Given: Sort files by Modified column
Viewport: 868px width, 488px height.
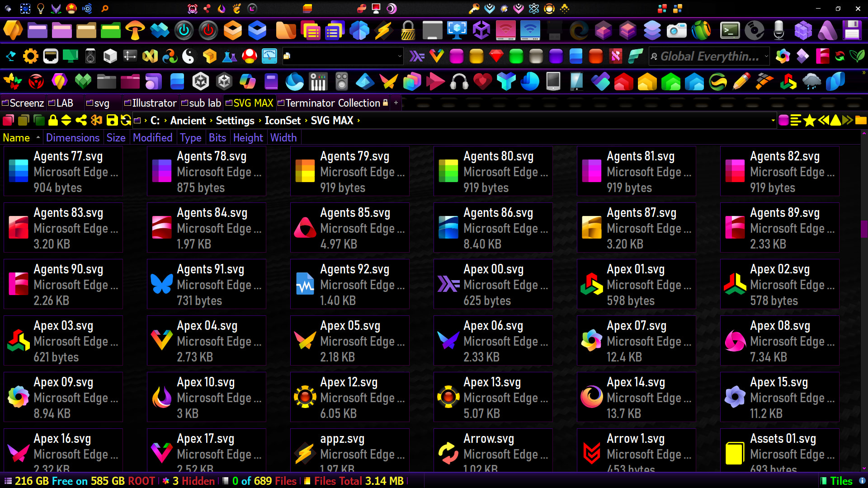Looking at the screenshot, I should pyautogui.click(x=153, y=138).
